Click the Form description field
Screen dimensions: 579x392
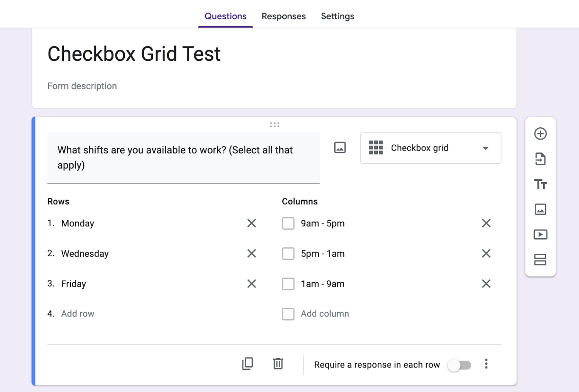[x=82, y=86]
